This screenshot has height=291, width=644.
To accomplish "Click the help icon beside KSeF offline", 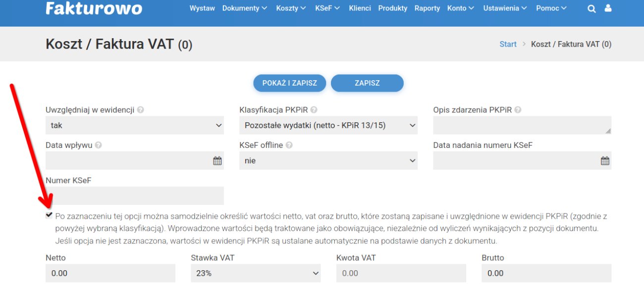I will (291, 145).
